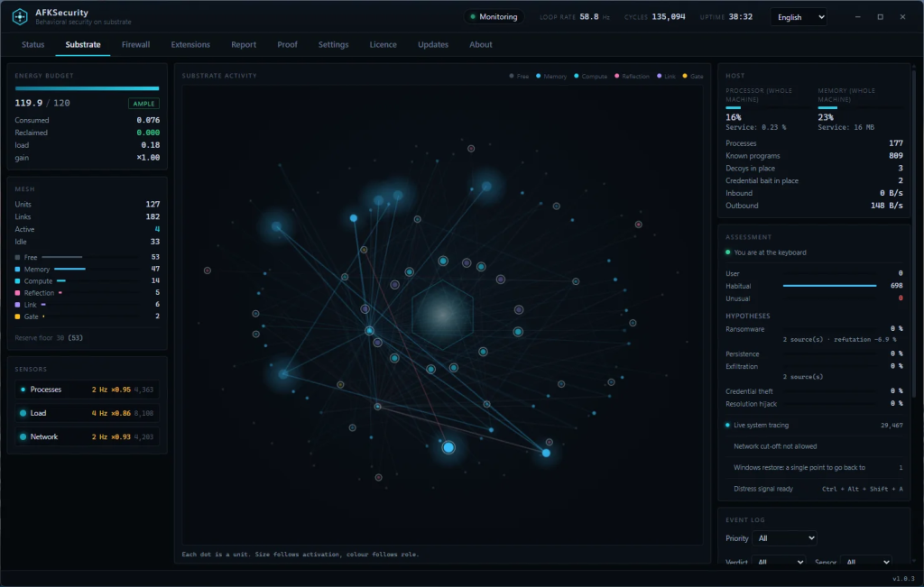Click the Load sensor indicator dot
Screen dimensions: 924x587
pos(23,413)
